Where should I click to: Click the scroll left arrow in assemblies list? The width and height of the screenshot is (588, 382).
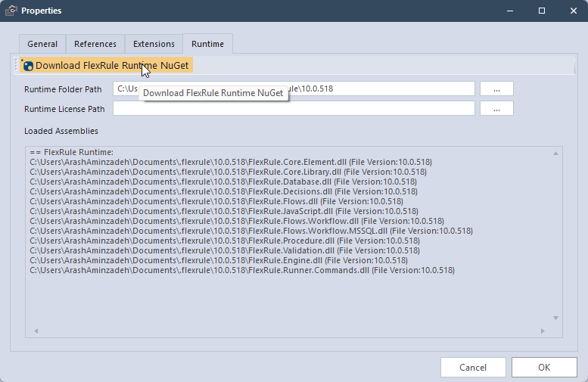coord(36,331)
